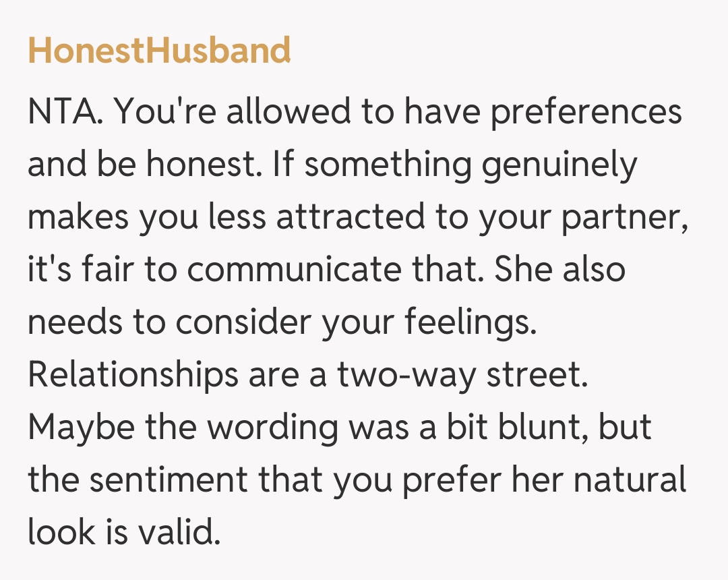Click the word "preferences" in the comment
728x580 pixels.
pyautogui.click(x=585, y=112)
